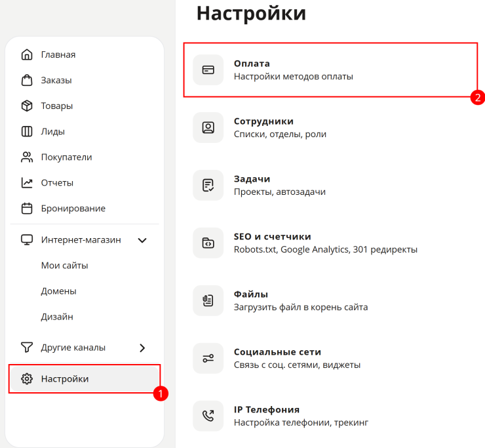This screenshot has height=448, width=485.
Task: Click the calendar icon for Бронирование
Action: [27, 209]
